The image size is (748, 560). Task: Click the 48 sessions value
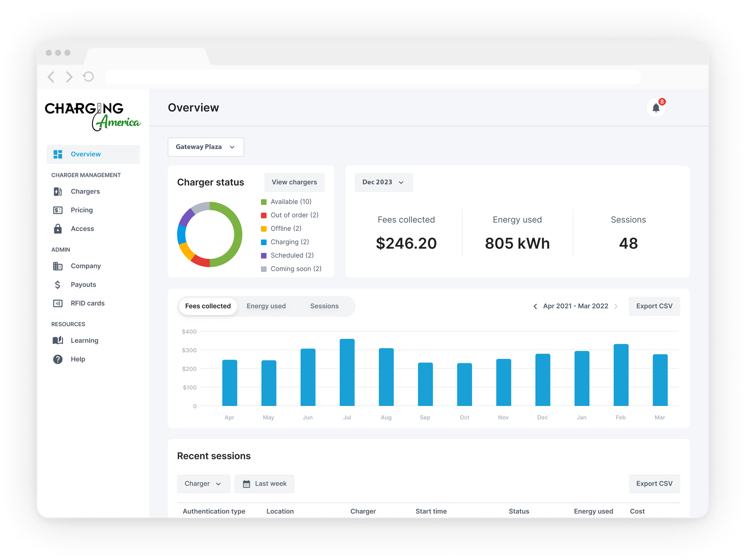click(628, 243)
